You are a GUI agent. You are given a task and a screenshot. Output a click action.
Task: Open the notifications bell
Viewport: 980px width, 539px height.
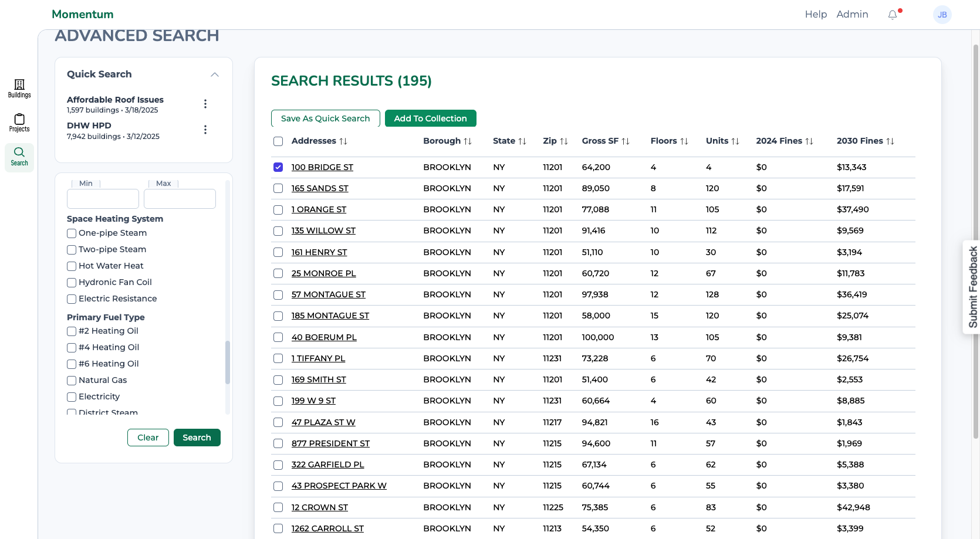893,15
